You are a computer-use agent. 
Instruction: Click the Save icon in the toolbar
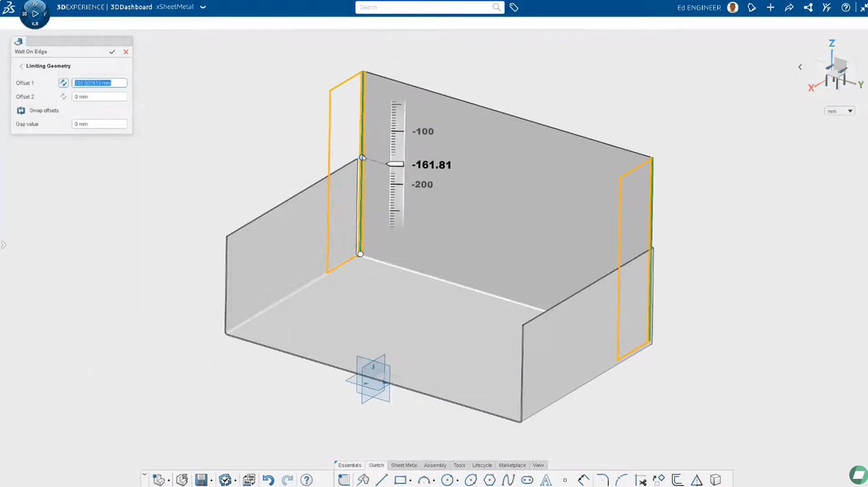201,480
